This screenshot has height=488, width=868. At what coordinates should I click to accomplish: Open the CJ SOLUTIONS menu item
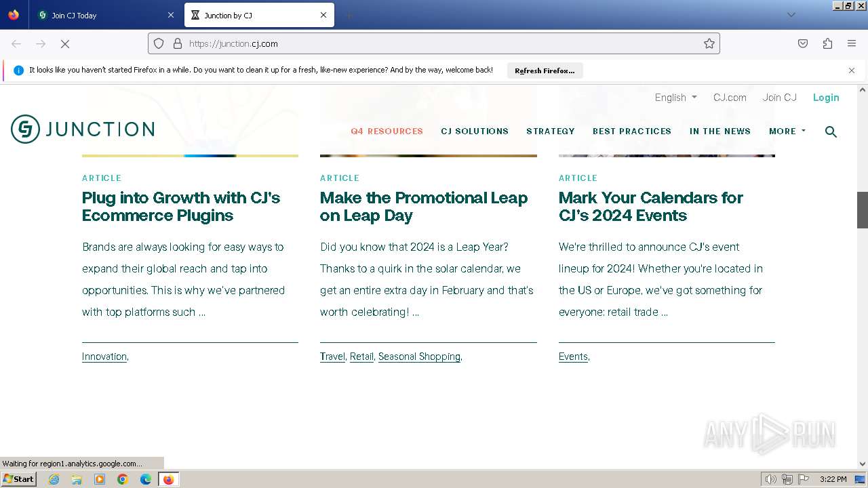(x=475, y=131)
